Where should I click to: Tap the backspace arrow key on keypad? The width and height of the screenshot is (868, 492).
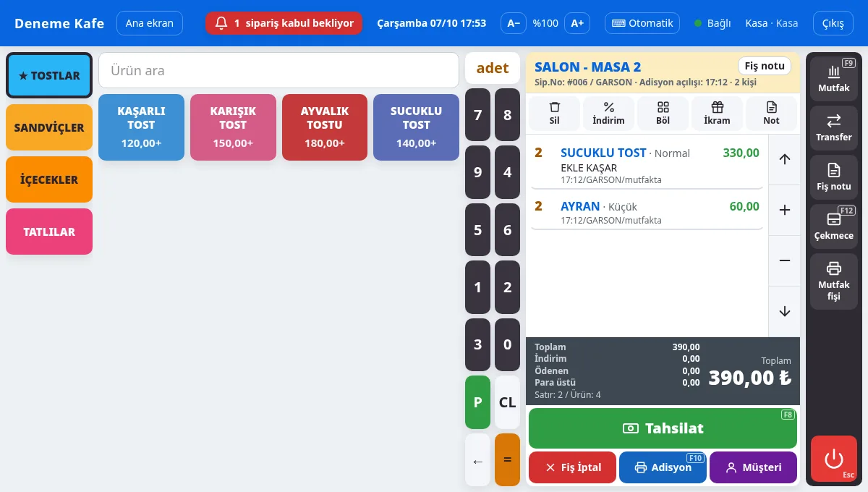click(x=477, y=460)
